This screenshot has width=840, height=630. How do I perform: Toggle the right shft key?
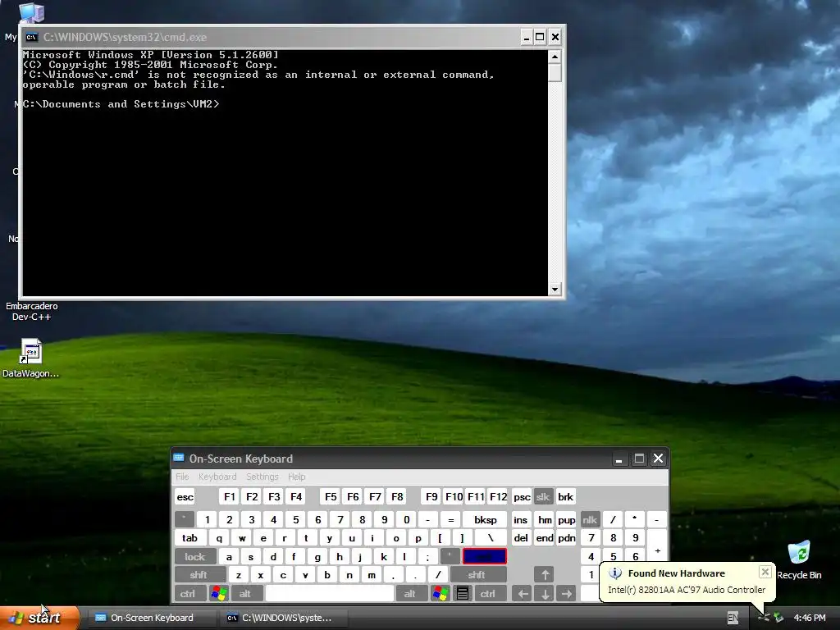tap(477, 575)
